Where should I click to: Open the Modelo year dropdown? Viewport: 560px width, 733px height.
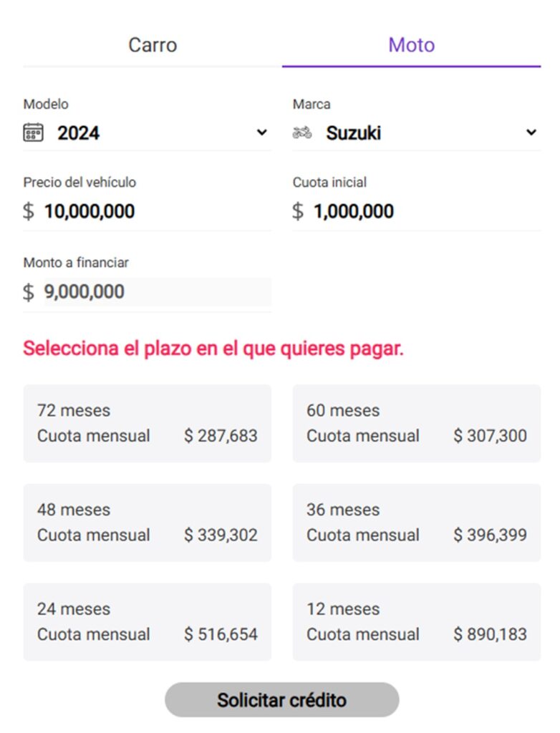(x=261, y=132)
